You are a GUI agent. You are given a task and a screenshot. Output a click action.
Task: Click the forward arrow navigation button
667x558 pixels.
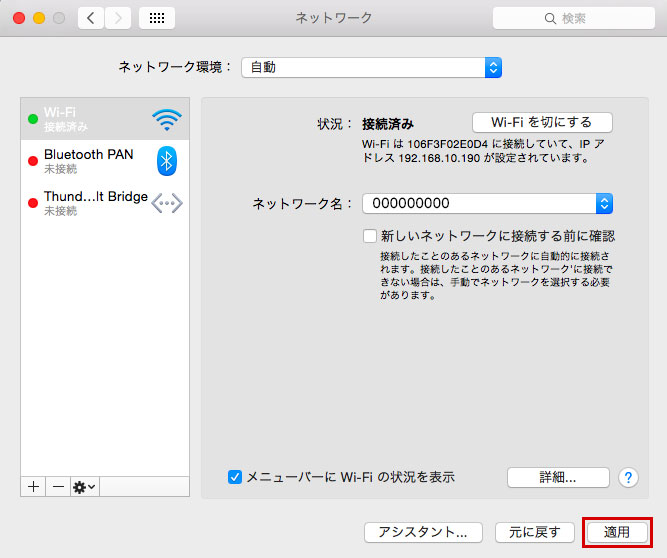[x=118, y=18]
